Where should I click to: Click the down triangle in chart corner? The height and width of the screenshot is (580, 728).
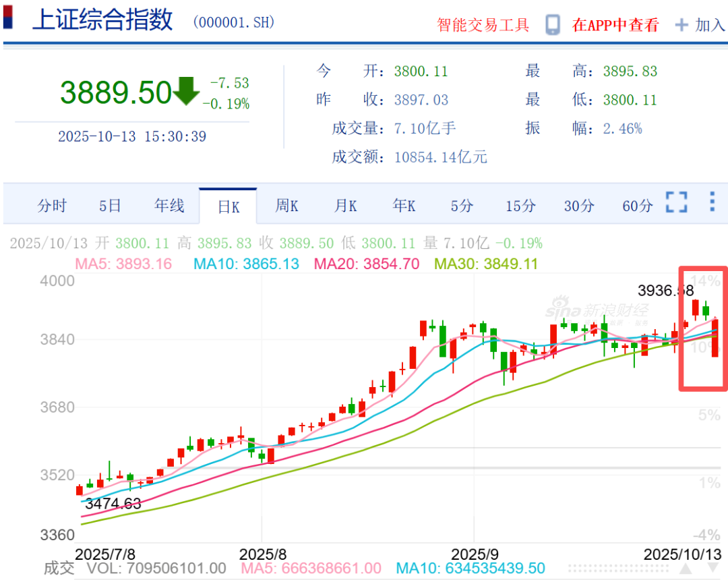click(712, 568)
